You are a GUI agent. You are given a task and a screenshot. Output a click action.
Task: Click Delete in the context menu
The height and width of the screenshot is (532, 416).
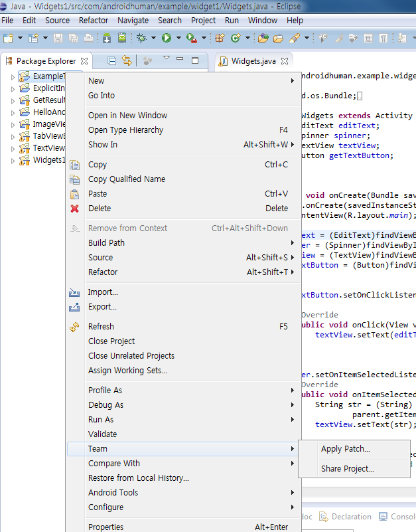tap(184, 209)
